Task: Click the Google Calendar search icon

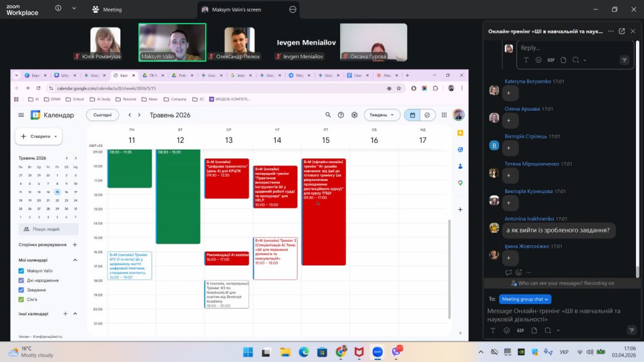Action: [x=328, y=115]
